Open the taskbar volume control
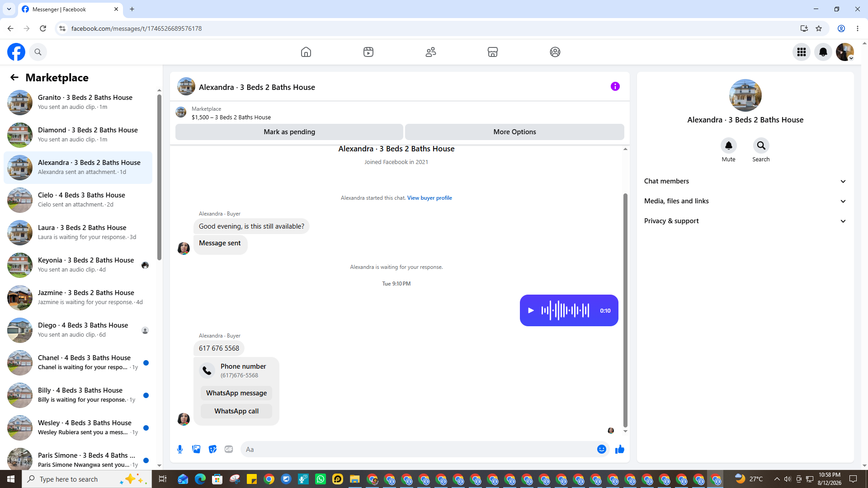The image size is (868, 488). (788, 479)
